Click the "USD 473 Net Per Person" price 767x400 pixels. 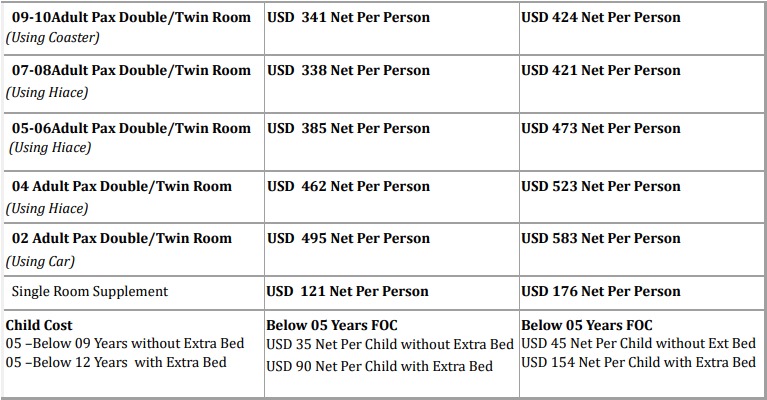tap(601, 128)
